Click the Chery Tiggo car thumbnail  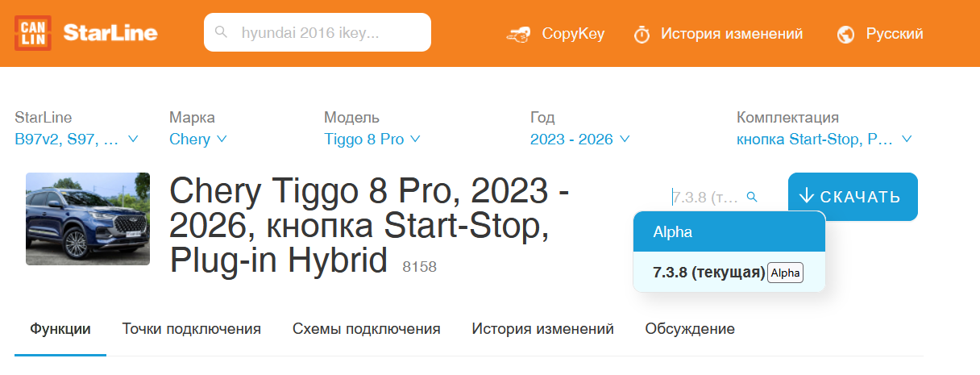[x=88, y=219]
